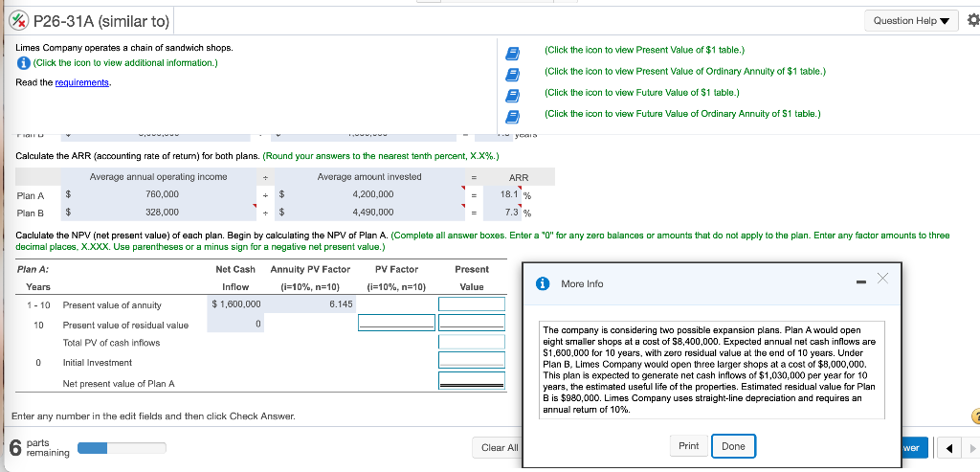Click Present Value field for annuity row
This screenshot has height=472, width=980.
coord(472,304)
